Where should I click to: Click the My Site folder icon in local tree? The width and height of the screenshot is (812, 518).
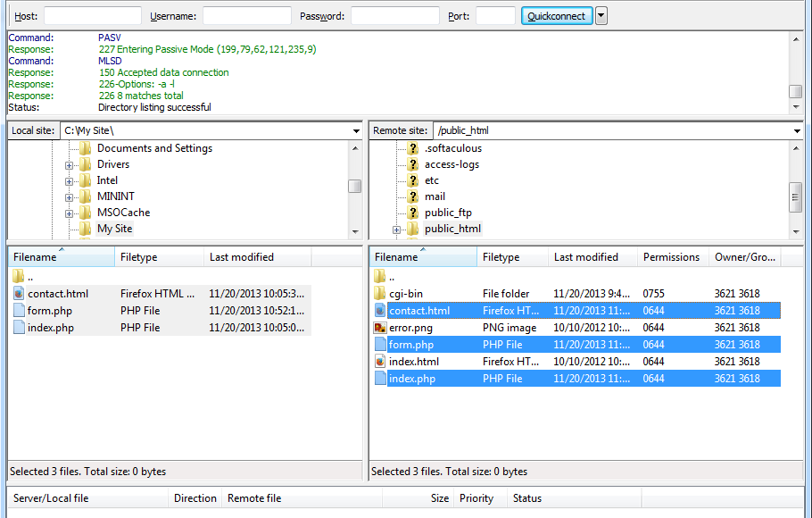[x=86, y=229]
